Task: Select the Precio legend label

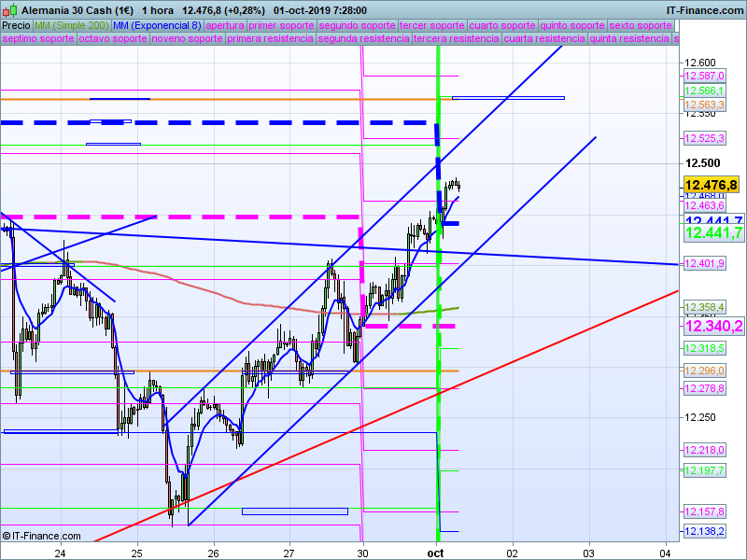Action: pos(16,26)
